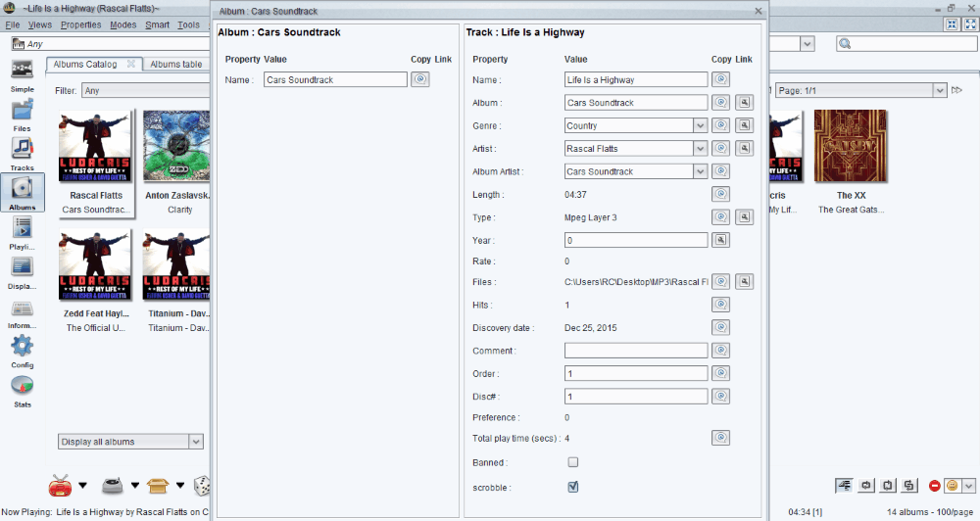The width and height of the screenshot is (980, 521).
Task: Open the Artist dropdown showing Rascal Flatts
Action: tap(700, 149)
